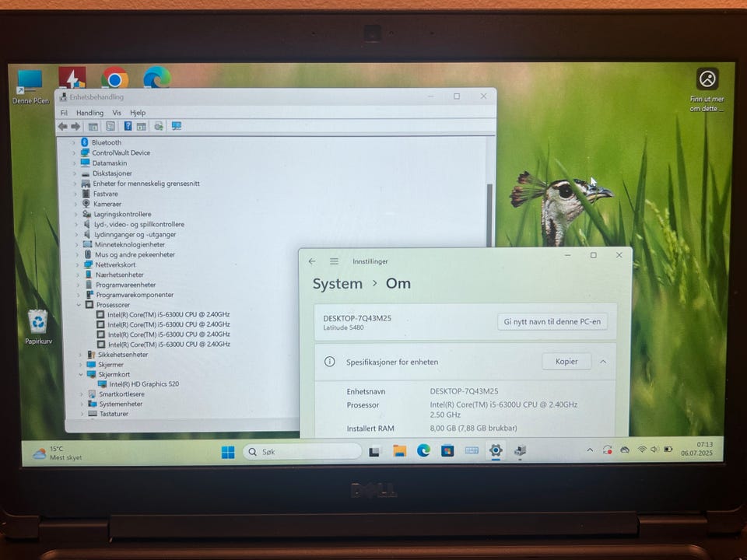Image resolution: width=747 pixels, height=560 pixels.
Task: Open weather widget showing 15°C
Action: pos(57,453)
